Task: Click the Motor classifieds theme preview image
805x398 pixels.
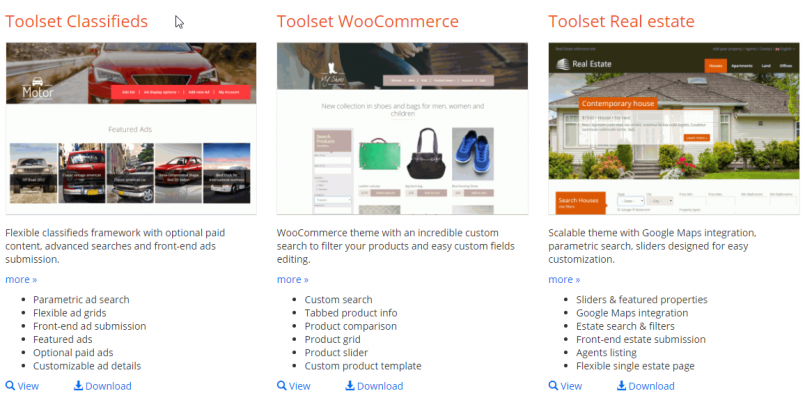Action: pyautogui.click(x=131, y=128)
